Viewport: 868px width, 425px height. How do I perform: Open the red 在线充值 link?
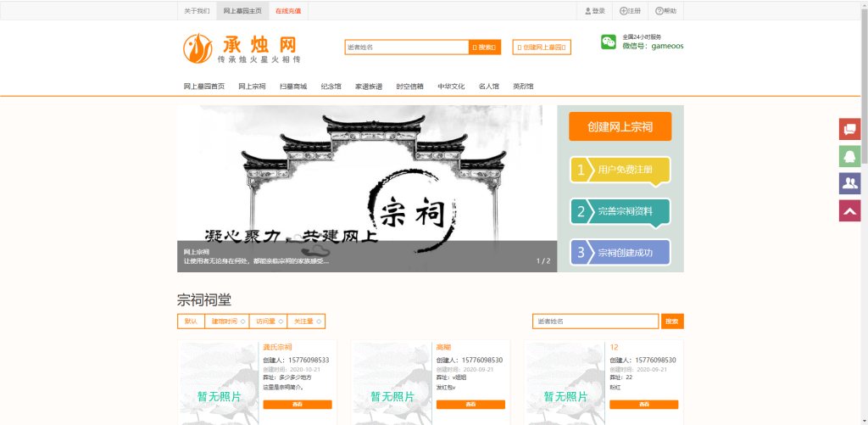click(x=288, y=10)
